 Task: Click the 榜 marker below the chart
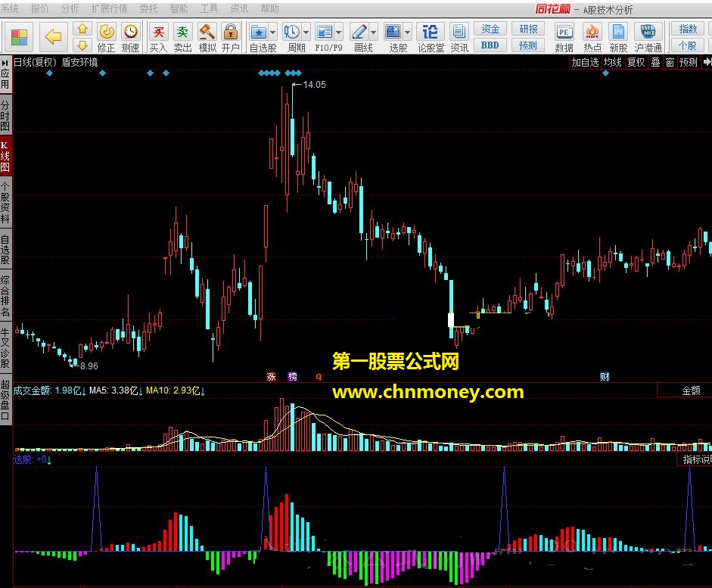point(292,376)
